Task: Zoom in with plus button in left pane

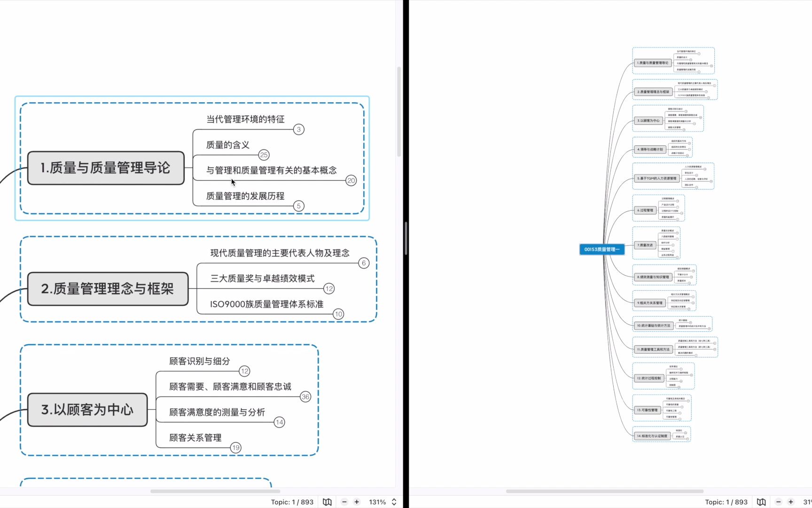Action: (357, 502)
